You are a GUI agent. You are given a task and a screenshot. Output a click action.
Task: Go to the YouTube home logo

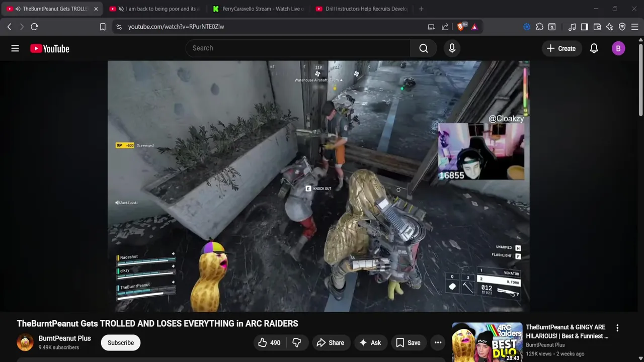[x=49, y=49]
